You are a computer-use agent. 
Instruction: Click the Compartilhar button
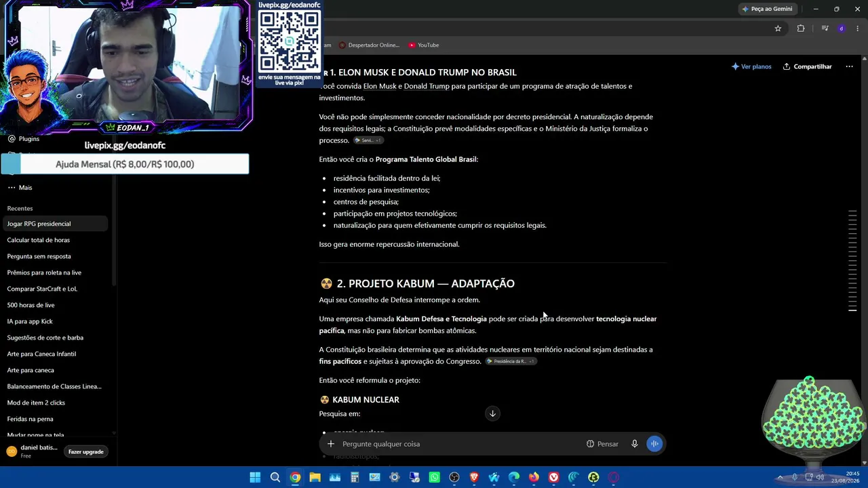coord(807,66)
